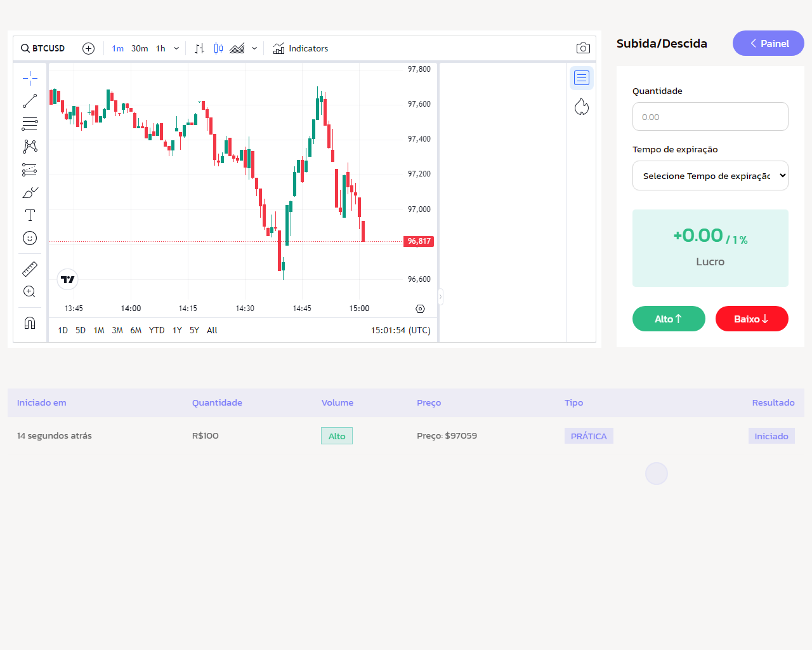Click the red Baixo button
Image resolution: width=812 pixels, height=650 pixels.
point(752,319)
